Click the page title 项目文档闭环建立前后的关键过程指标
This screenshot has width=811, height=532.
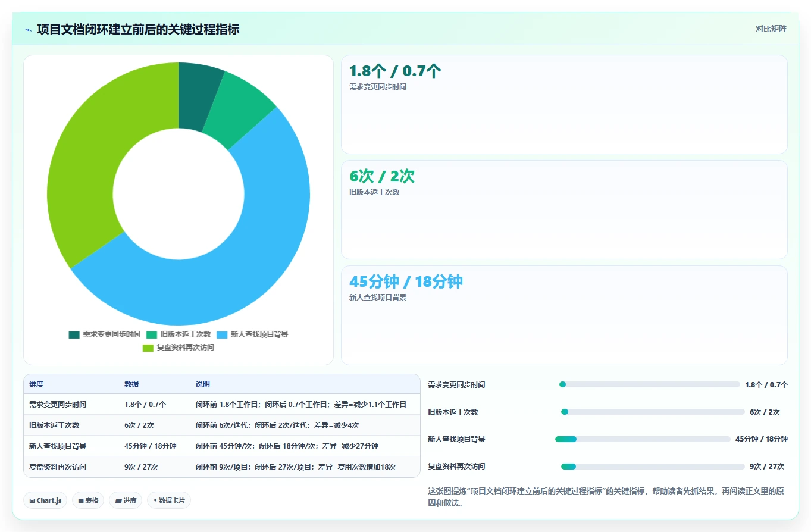coord(138,29)
